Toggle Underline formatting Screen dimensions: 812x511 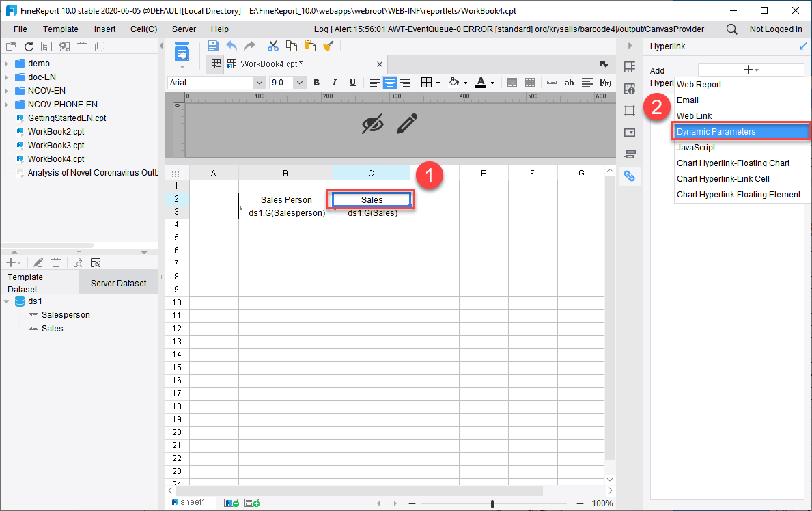coord(352,82)
